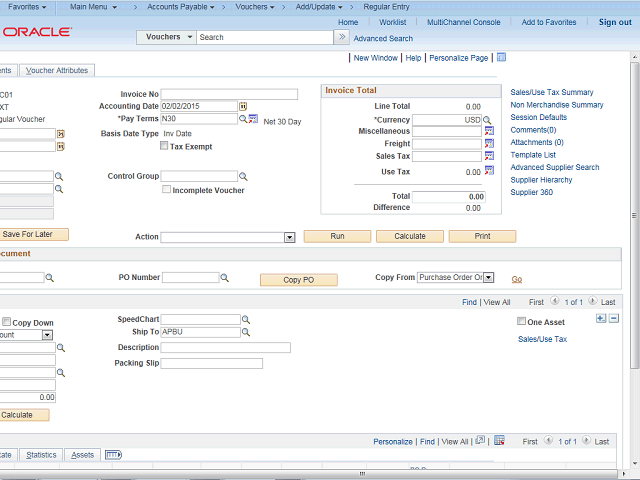Viewport: 640px width, 480px height.
Task: Add a new invoice line row
Action: tap(600, 319)
